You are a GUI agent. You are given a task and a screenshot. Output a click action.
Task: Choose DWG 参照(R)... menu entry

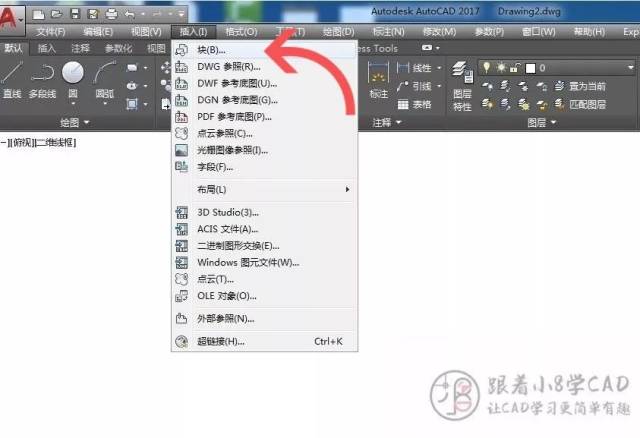[264, 67]
